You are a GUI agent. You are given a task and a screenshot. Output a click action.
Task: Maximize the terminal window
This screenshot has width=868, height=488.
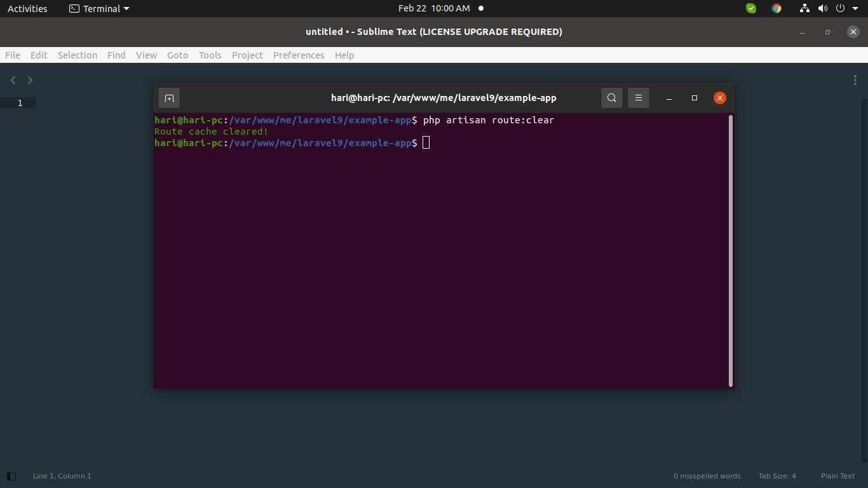point(695,98)
